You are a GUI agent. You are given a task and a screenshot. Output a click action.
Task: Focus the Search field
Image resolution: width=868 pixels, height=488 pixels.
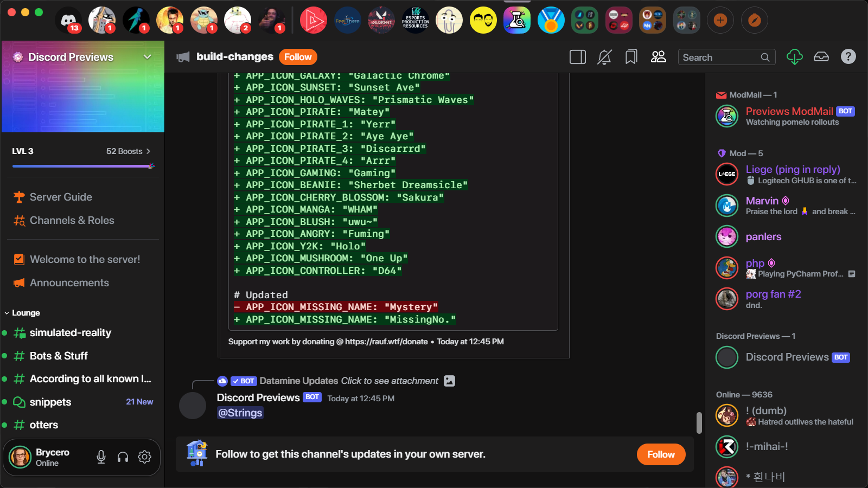[726, 57]
